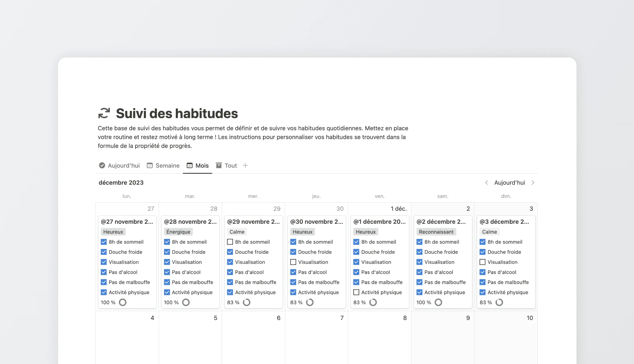This screenshot has height=364, width=634.
Task: Click the Aujourd'hui button next to month arrows
Action: 510,183
